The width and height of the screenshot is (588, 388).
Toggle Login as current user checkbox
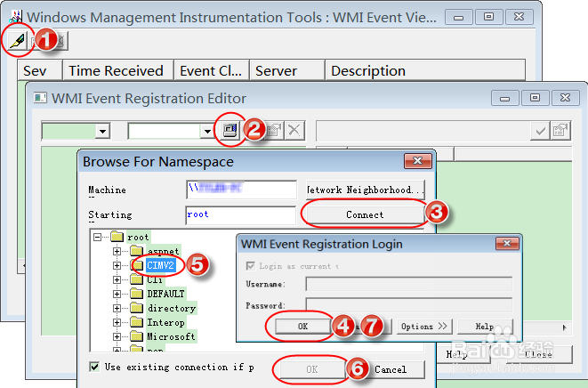tap(250, 266)
